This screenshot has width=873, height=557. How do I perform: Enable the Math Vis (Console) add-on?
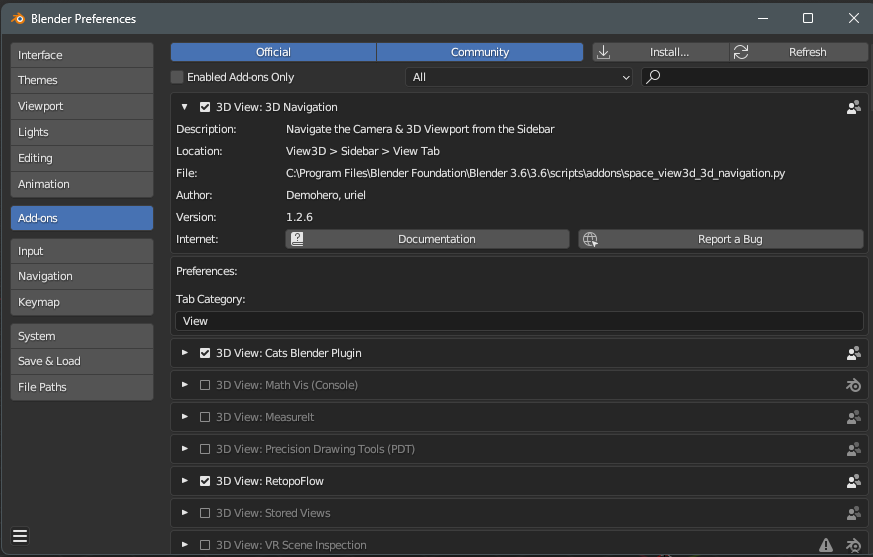click(205, 385)
